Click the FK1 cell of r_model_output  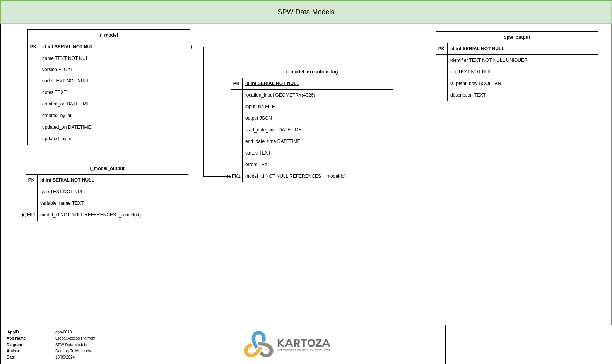(x=31, y=215)
